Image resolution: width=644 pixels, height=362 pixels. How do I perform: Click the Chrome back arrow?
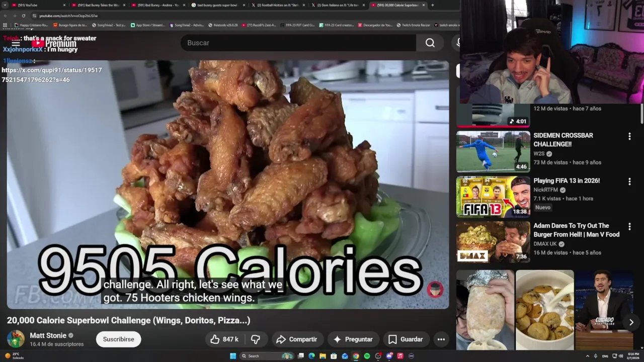6,16
